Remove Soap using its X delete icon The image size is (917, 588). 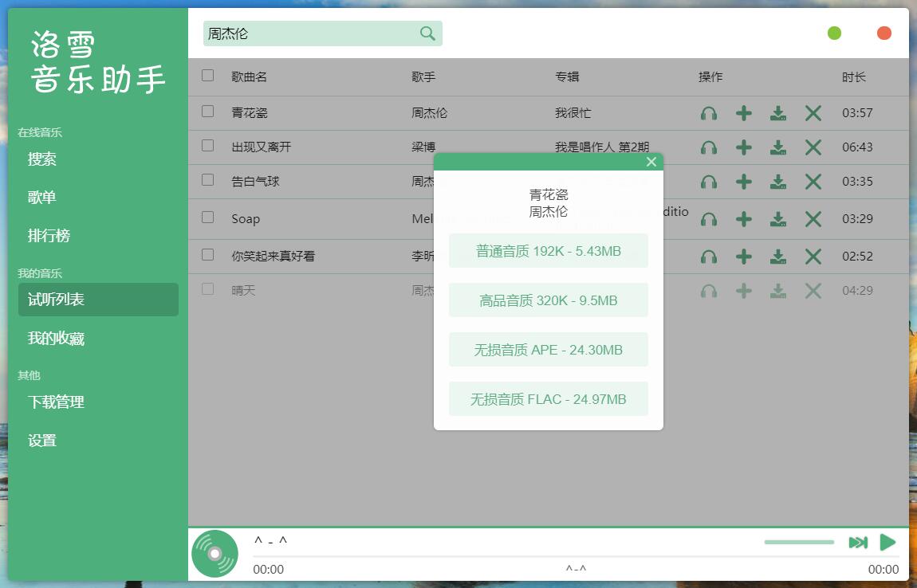[x=813, y=218]
